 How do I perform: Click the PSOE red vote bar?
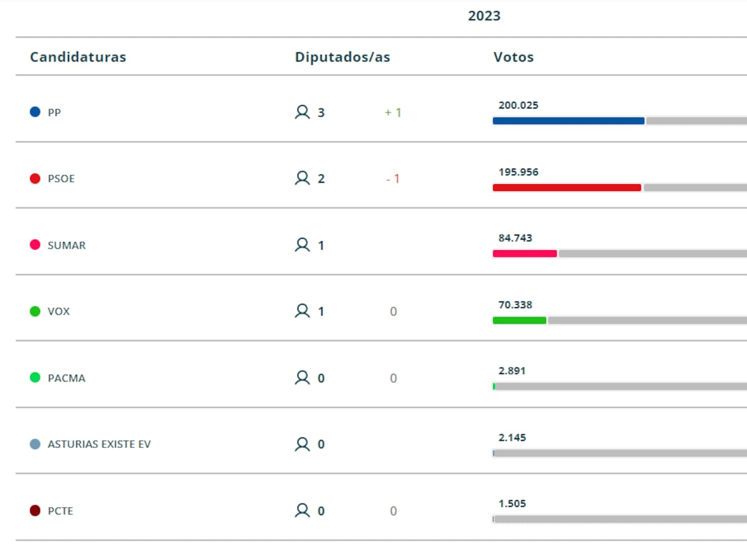[566, 187]
